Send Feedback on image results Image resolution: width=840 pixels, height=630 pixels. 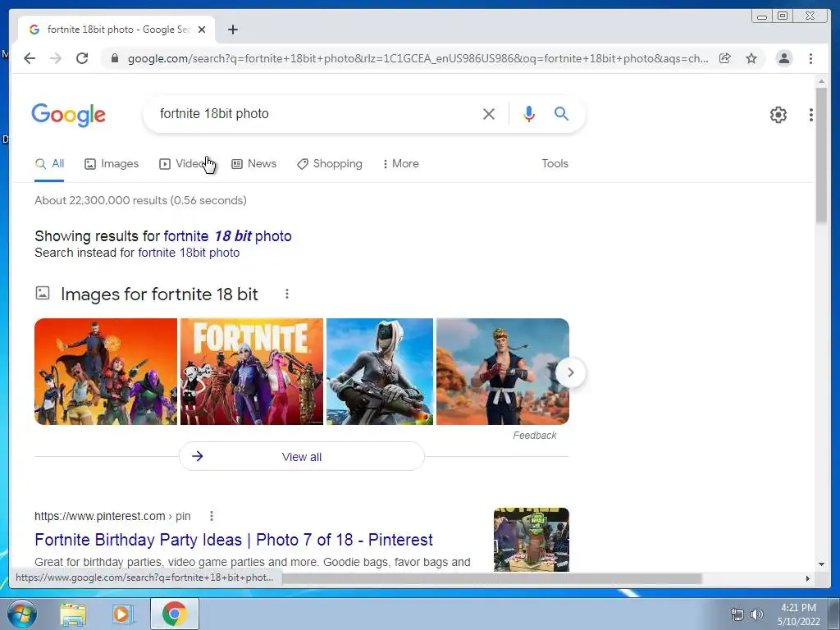535,436
